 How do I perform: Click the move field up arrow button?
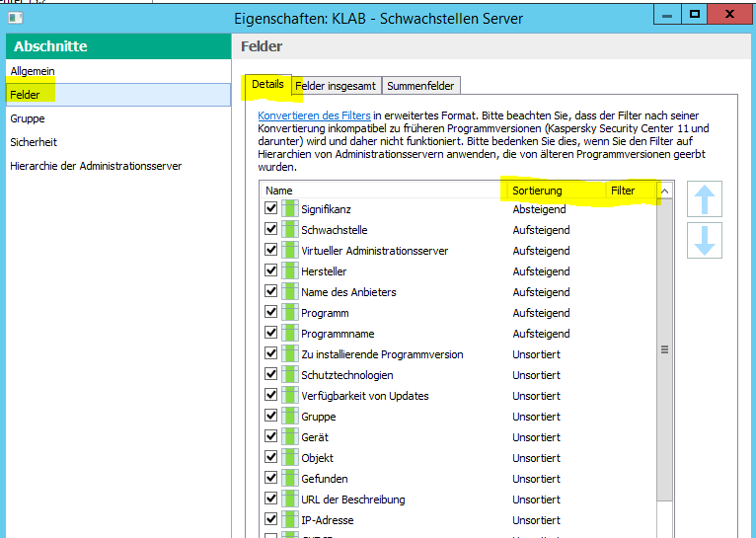[x=704, y=199]
